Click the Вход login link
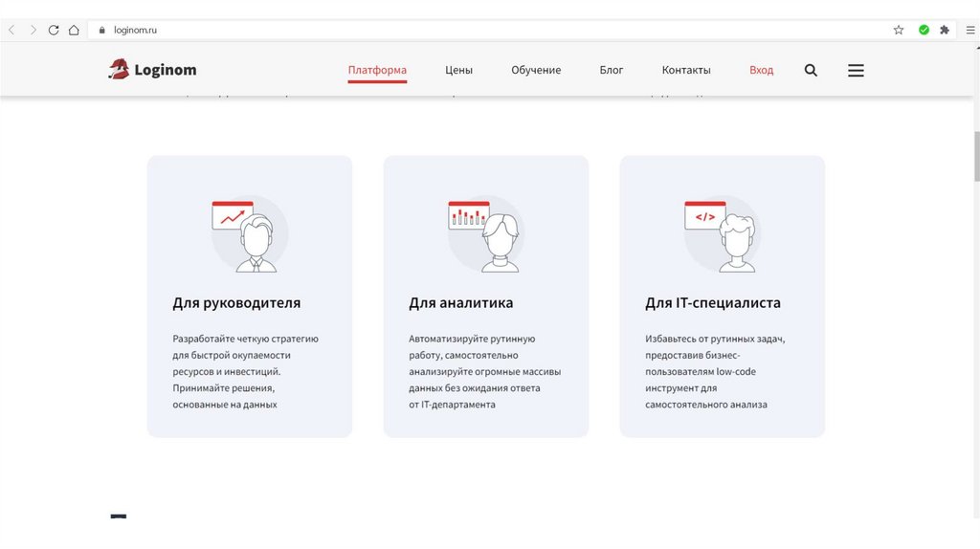980x549 pixels. click(x=762, y=70)
